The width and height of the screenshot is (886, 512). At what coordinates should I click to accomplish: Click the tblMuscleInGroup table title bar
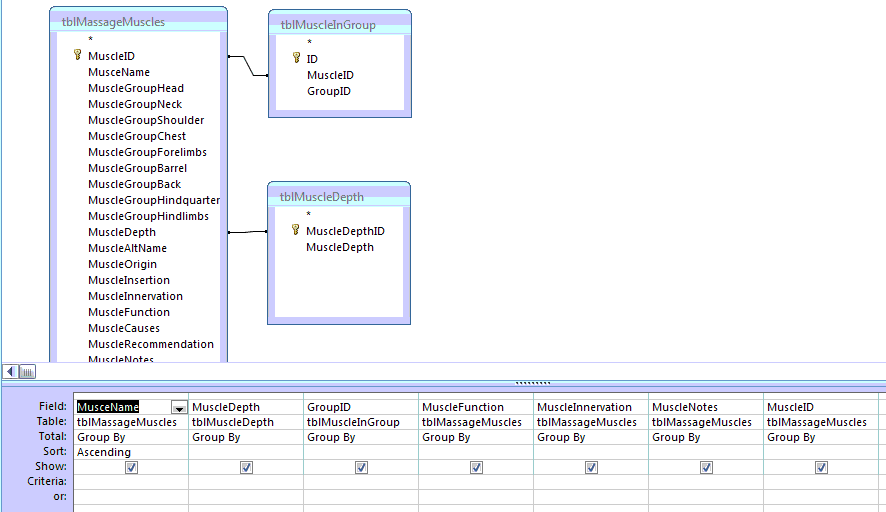[340, 24]
